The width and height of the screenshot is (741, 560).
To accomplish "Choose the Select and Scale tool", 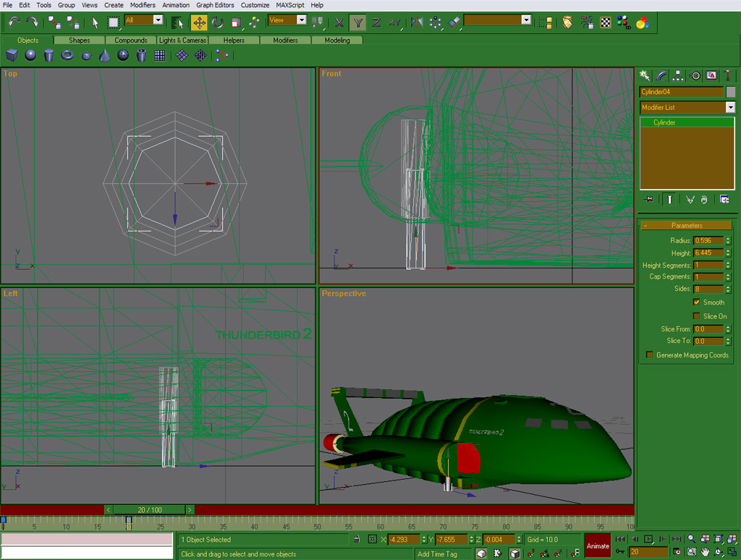I will [236, 22].
